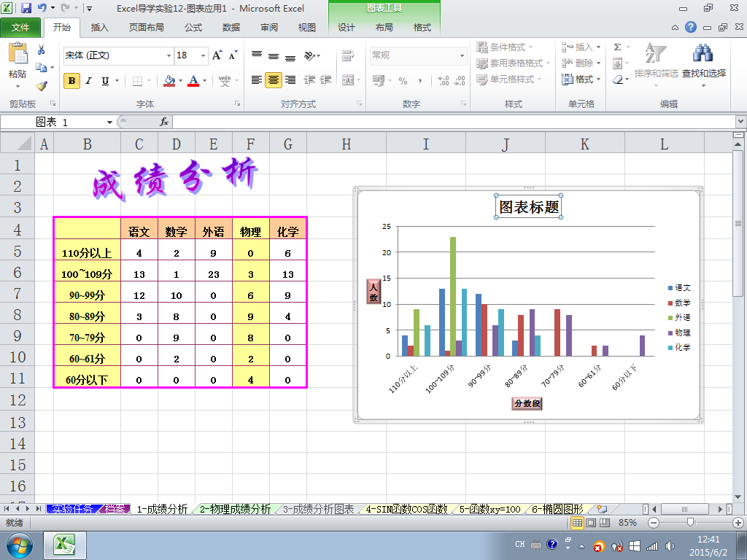Click the Save icon in quick access toolbar
This screenshot has height=560, width=747.
26,8
